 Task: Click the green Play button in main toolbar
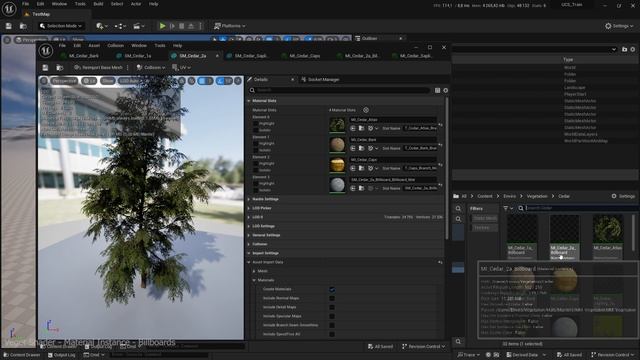(162, 26)
